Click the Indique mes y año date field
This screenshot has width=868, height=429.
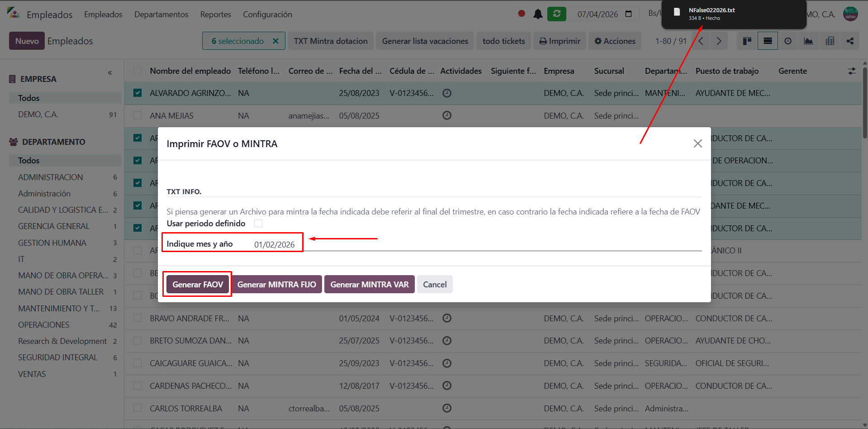[x=274, y=244]
